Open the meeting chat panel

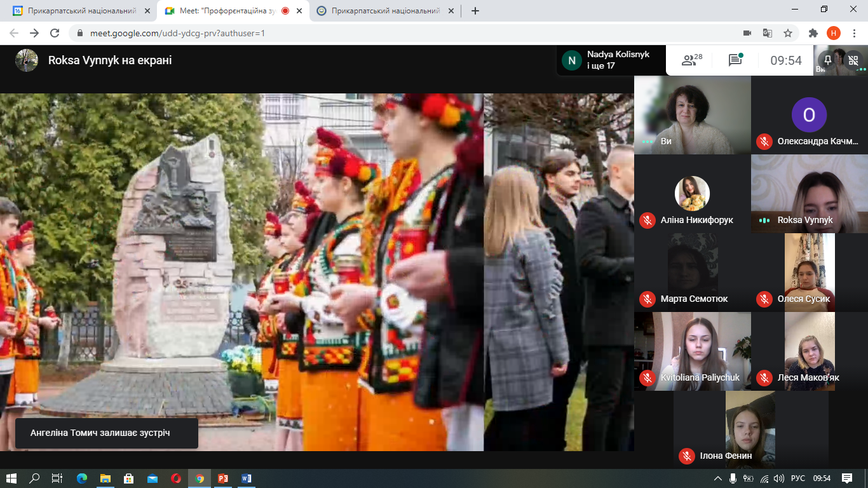coord(735,60)
